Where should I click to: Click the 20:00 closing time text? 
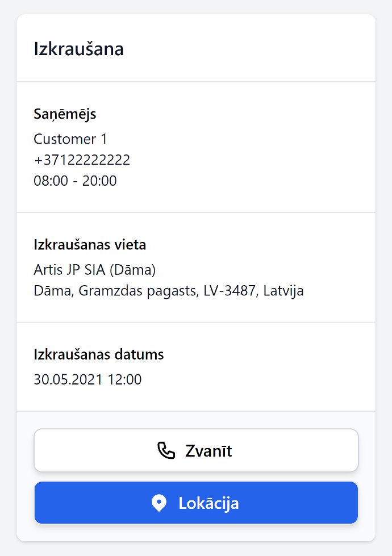click(99, 181)
